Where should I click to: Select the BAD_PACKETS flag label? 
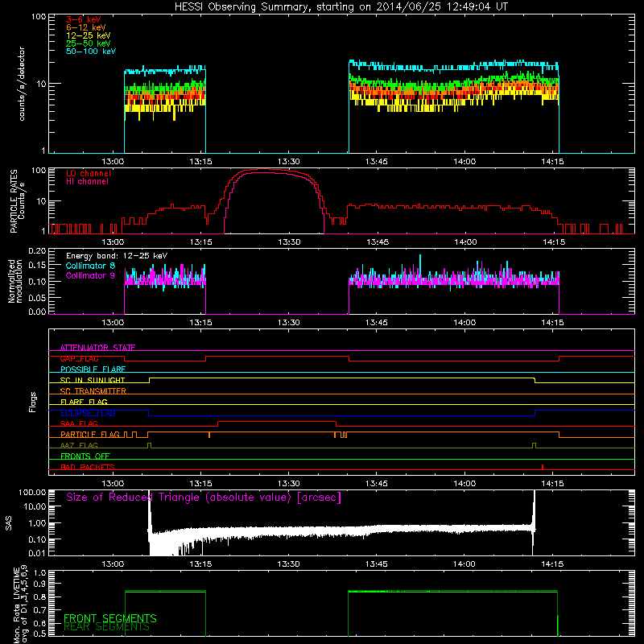coord(88,467)
